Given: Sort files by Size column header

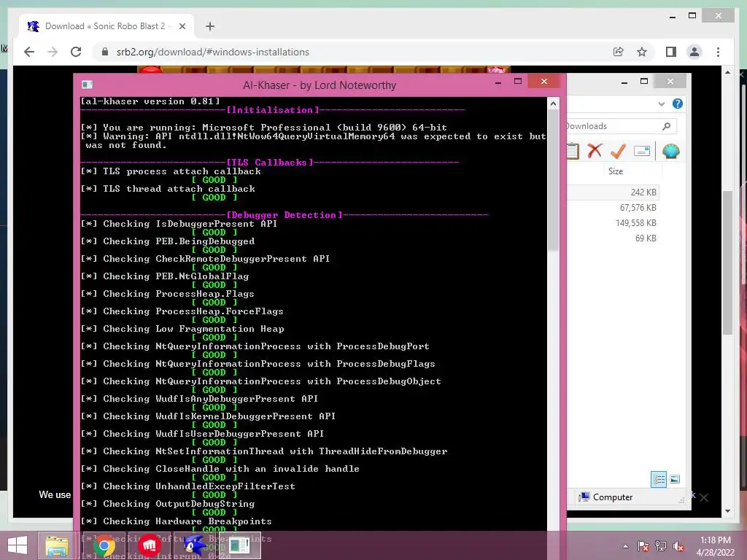Looking at the screenshot, I should (616, 171).
